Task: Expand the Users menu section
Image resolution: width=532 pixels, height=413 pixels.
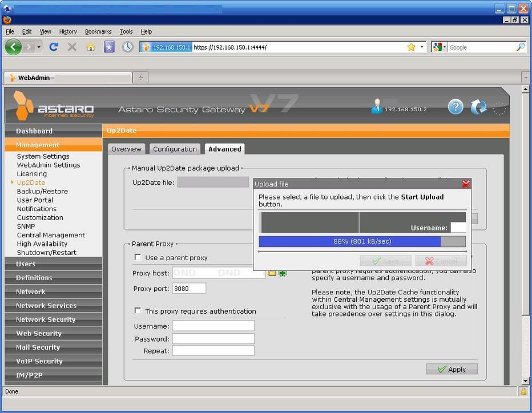Action: tap(53, 264)
